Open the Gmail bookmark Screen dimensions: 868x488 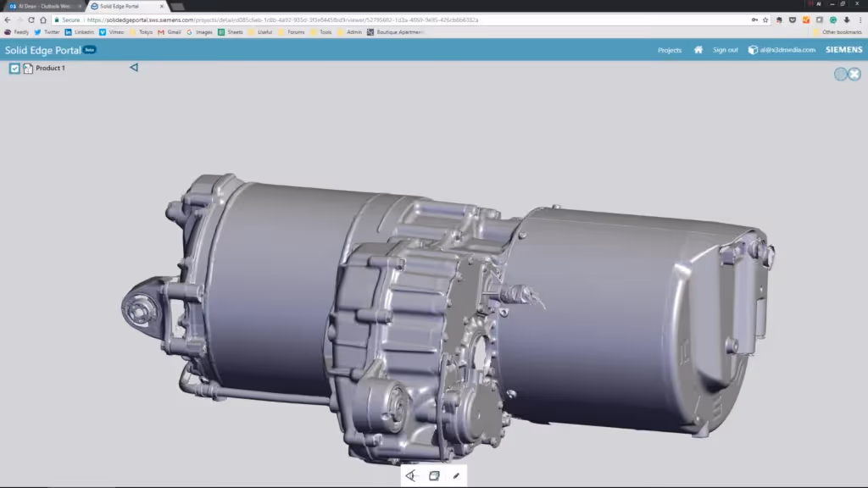tap(169, 32)
